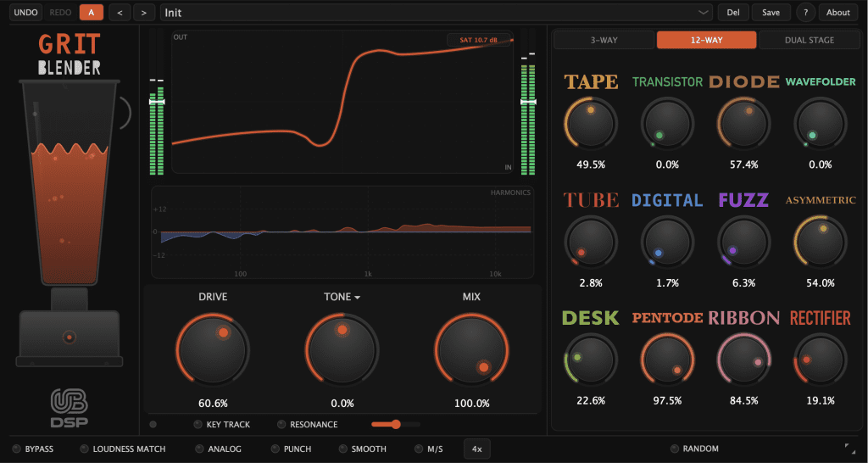Click the resize handle in bottom corner
Image resolution: width=868 pixels, height=463 pixels.
click(x=849, y=448)
